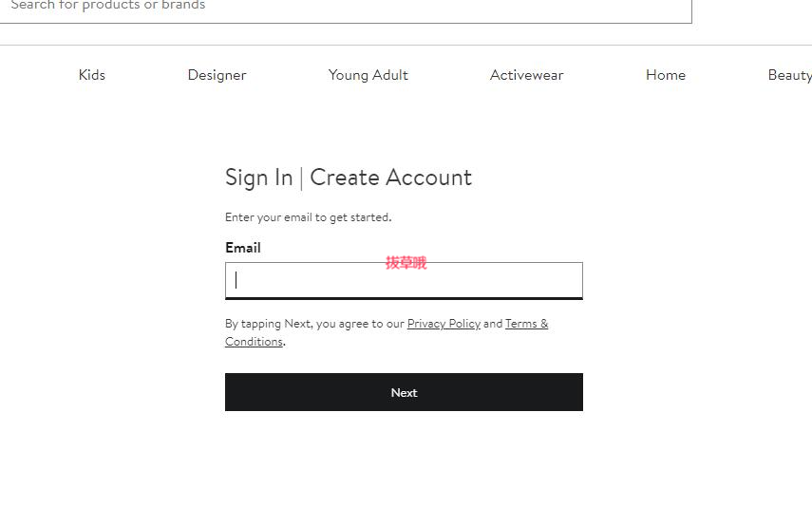Screen dimensions: 812x525
Task: Click the search for products or brands field
Action: [346, 8]
